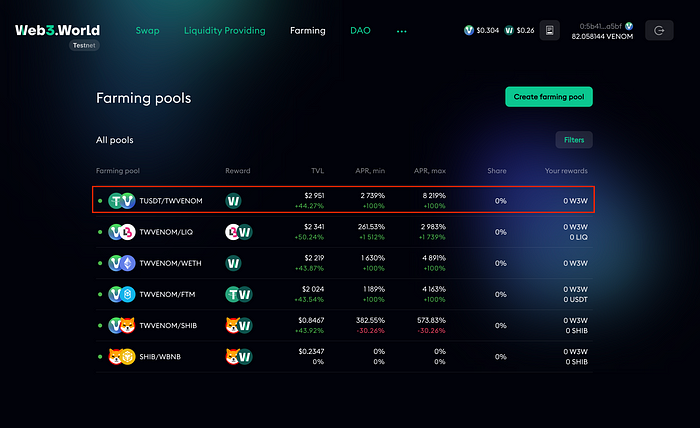The width and height of the screenshot is (700, 428).
Task: Click the SHIB/WBNB token pair icon
Action: coord(122,357)
